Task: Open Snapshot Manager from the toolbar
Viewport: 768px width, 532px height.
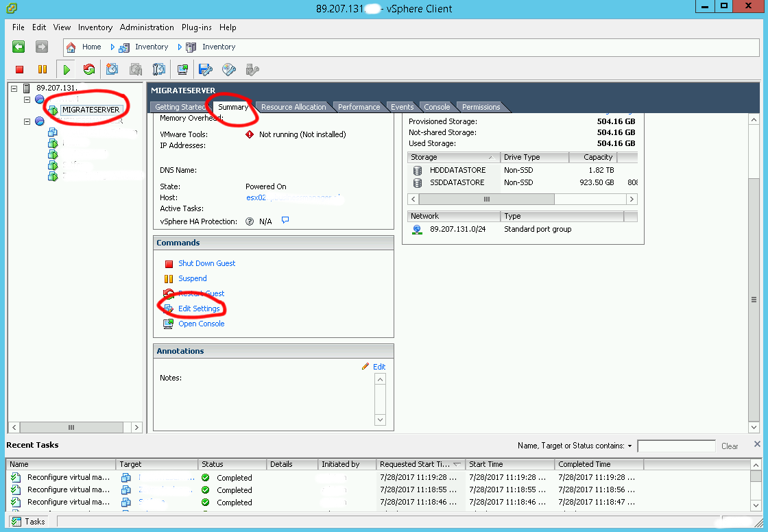Action: pyautogui.click(x=159, y=69)
